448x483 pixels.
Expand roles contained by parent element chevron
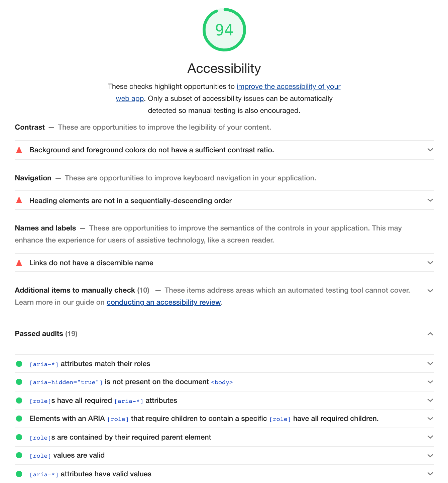430,437
